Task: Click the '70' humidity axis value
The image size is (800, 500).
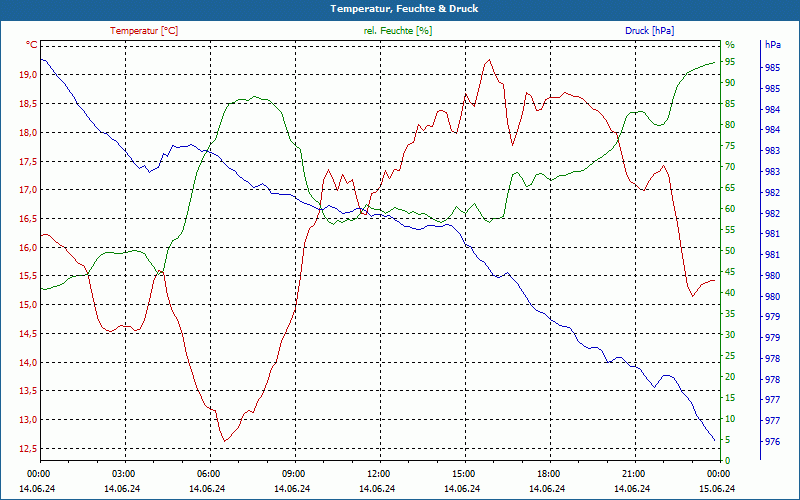Action: 730,167
